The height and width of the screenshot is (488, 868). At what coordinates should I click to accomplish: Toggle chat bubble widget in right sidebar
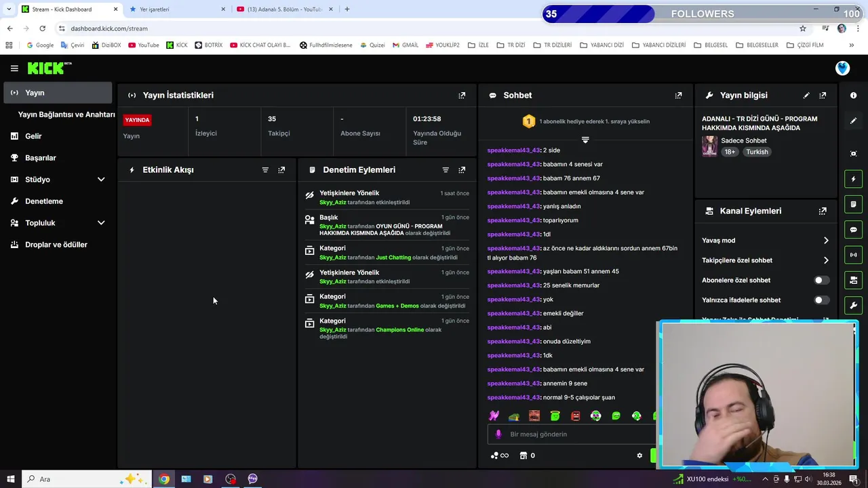(853, 230)
